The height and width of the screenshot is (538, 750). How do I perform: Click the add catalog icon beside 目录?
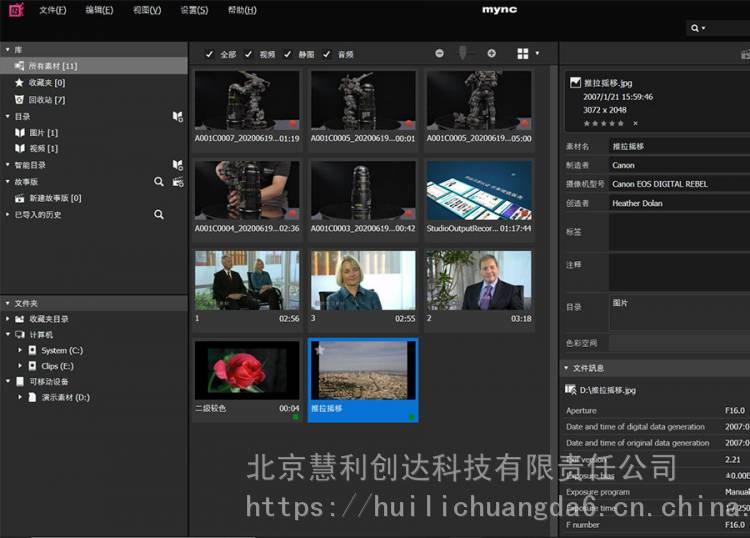[x=177, y=117]
